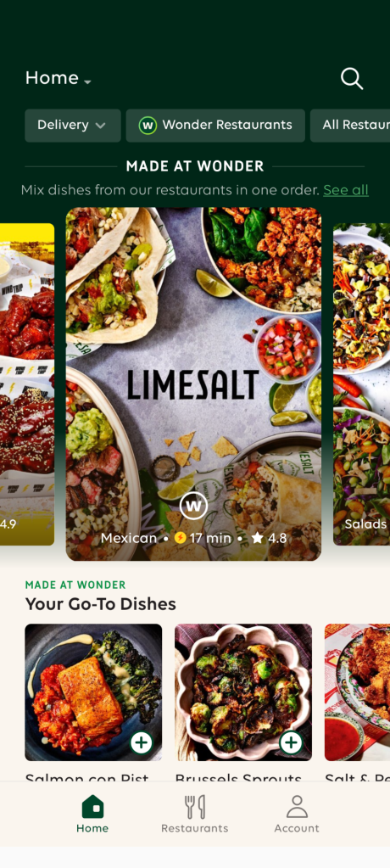Add Salmon dish with its plus icon
Image resolution: width=390 pixels, height=868 pixels.
(x=142, y=742)
